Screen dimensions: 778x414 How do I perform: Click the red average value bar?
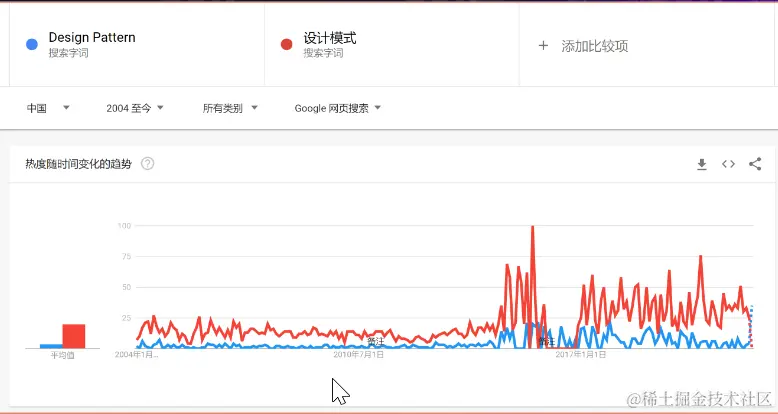click(x=73, y=336)
